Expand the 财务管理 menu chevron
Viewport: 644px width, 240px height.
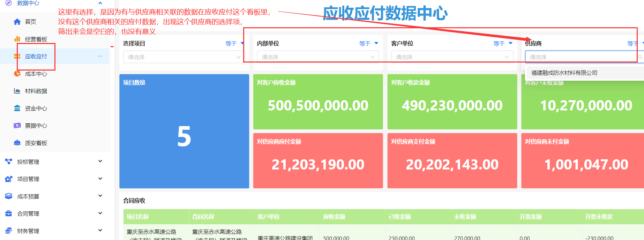tap(100, 230)
